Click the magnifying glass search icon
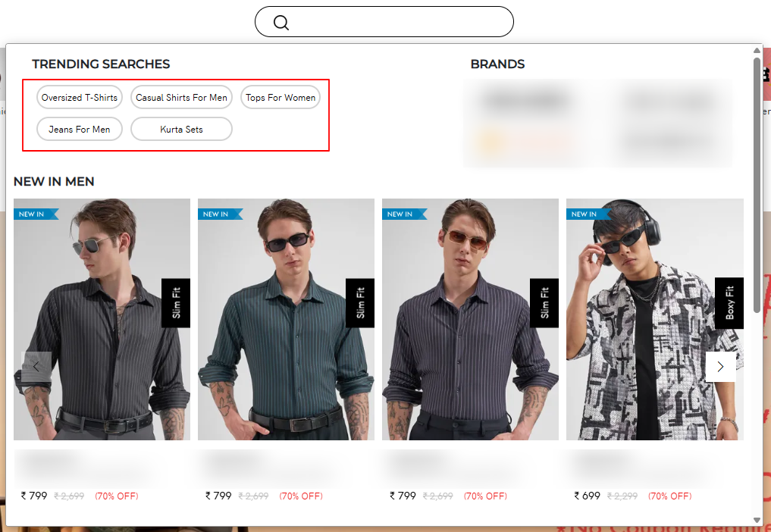The height and width of the screenshot is (532, 771). [281, 23]
